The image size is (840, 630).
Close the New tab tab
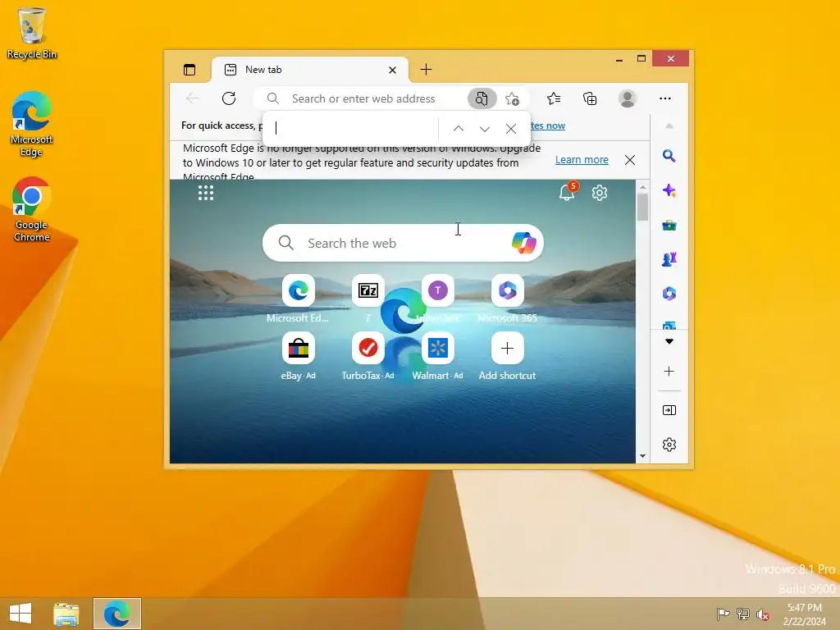(392, 71)
